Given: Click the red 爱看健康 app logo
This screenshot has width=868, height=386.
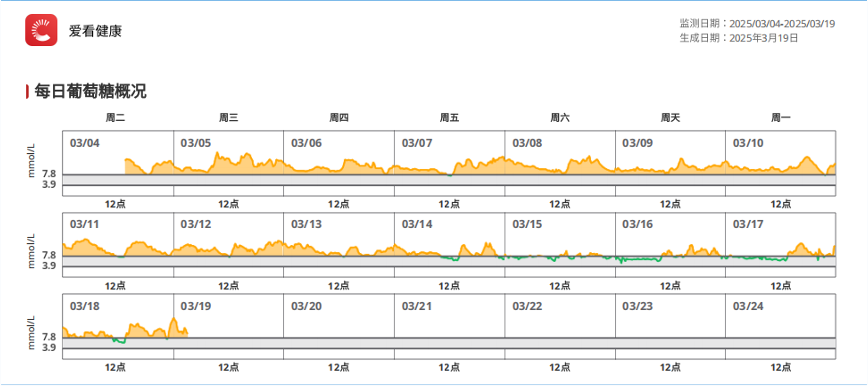Looking at the screenshot, I should pos(41,30).
